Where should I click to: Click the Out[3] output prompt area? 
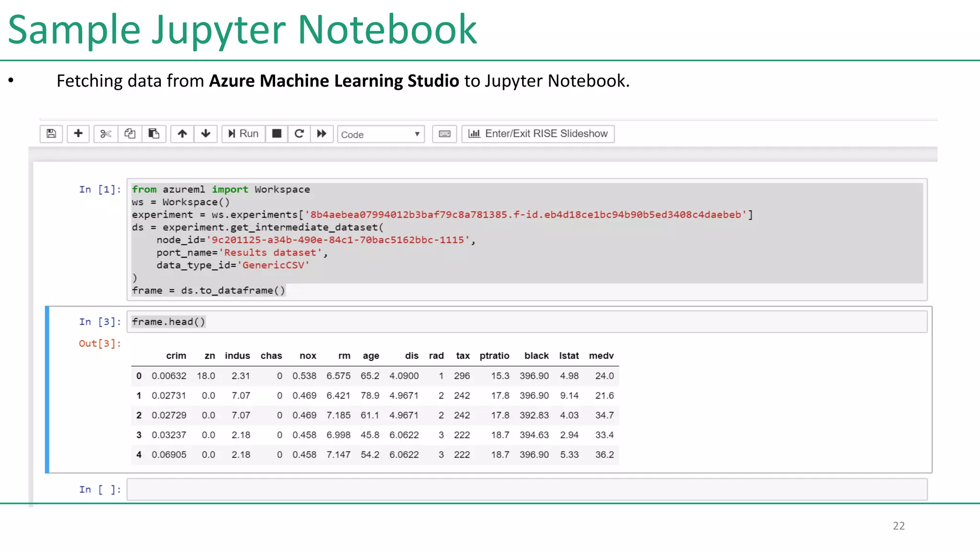pyautogui.click(x=100, y=343)
